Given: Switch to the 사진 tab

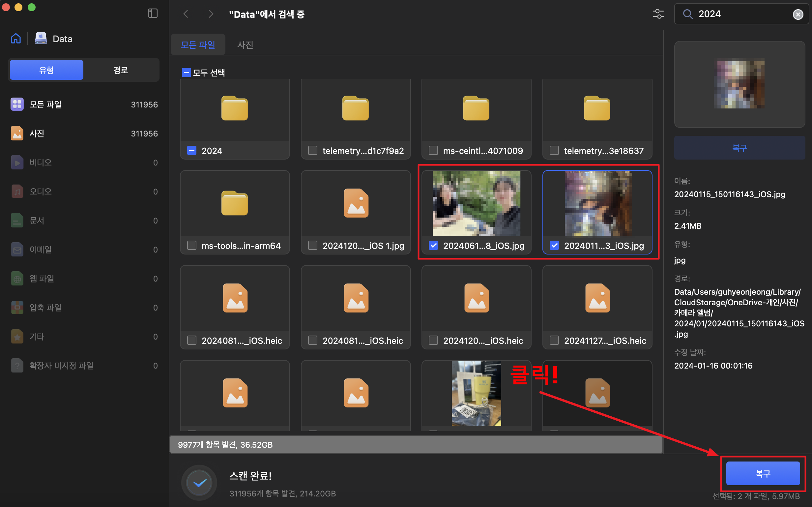Looking at the screenshot, I should click(x=245, y=45).
